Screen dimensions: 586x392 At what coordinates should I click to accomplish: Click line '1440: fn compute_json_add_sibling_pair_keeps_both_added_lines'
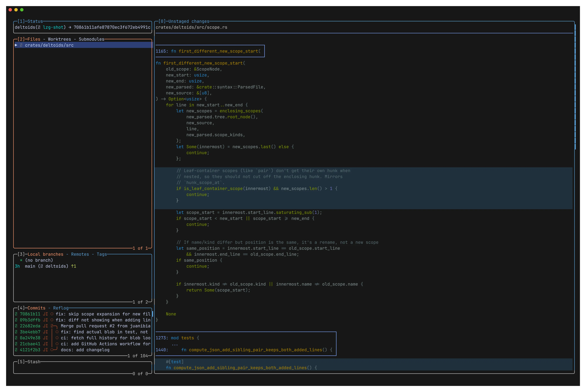point(244,350)
